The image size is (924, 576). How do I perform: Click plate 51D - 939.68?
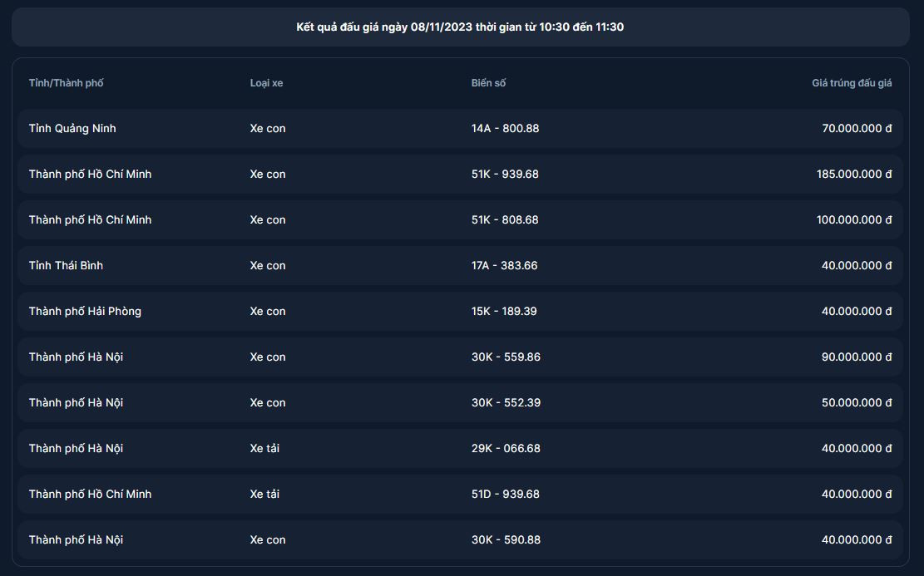(x=505, y=495)
